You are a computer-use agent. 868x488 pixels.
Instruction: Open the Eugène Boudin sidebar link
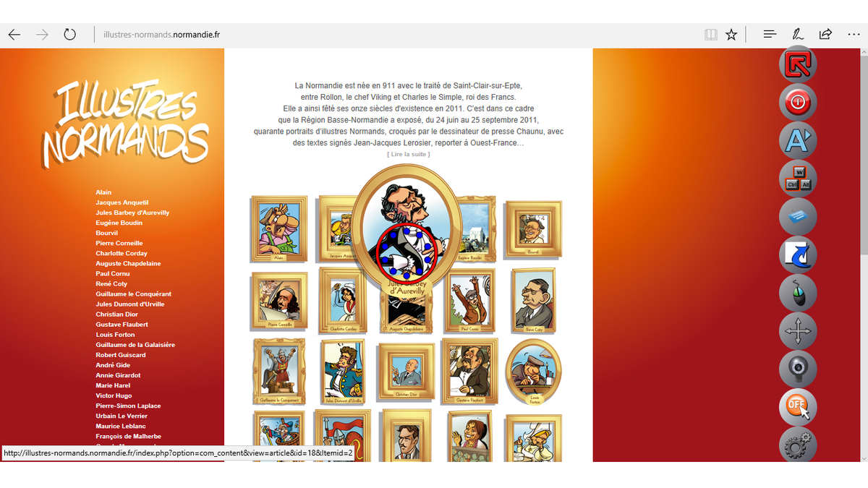[x=119, y=223]
